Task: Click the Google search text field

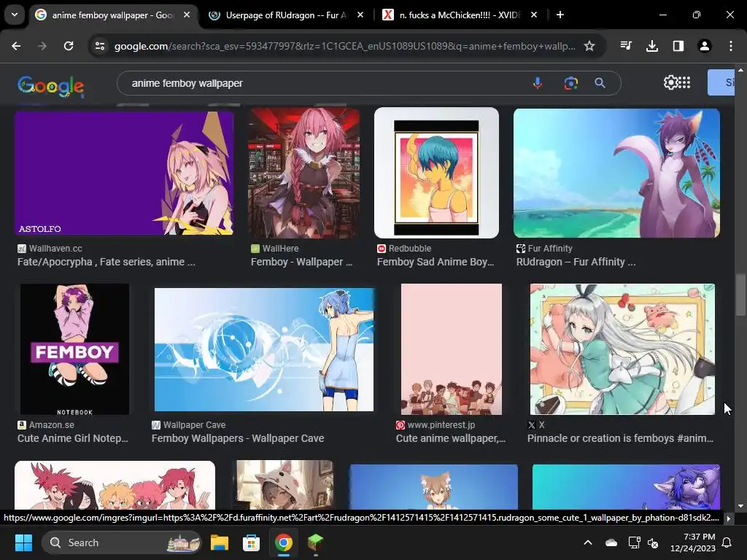Action: click(324, 83)
